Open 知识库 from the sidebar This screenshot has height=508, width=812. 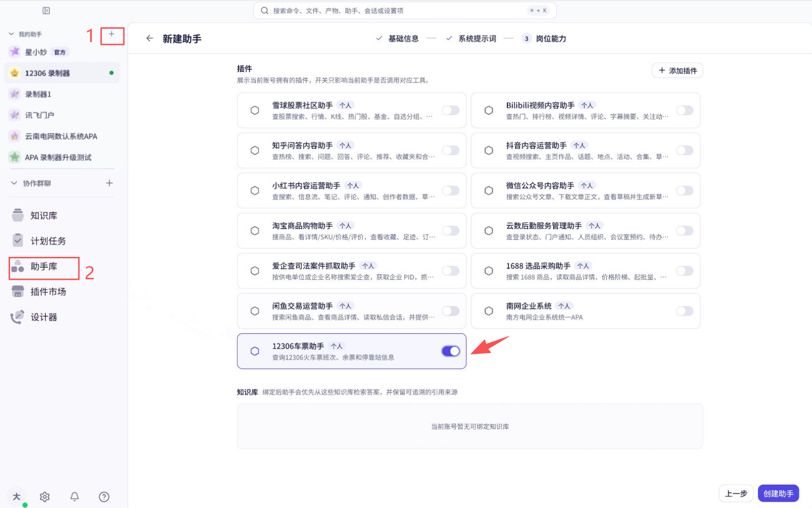tap(44, 216)
